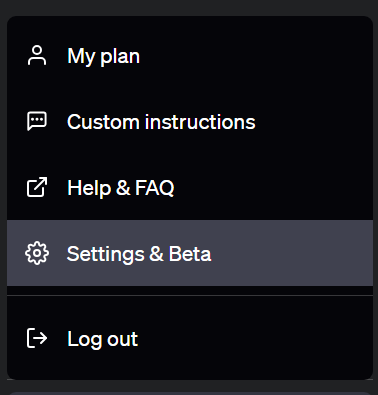Open the My plan menu entry
The height and width of the screenshot is (395, 378).
click(x=190, y=55)
